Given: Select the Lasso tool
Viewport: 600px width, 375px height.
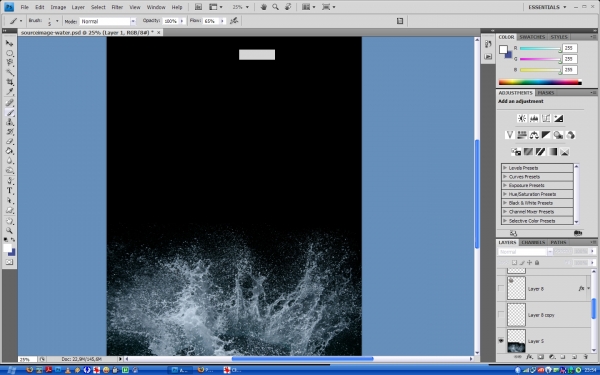Looking at the screenshot, I should [x=9, y=62].
